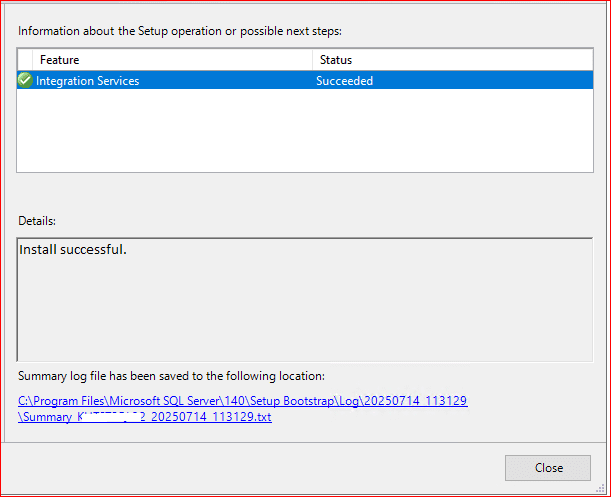
Task: Click the "Details:" label
Action: coord(37,220)
